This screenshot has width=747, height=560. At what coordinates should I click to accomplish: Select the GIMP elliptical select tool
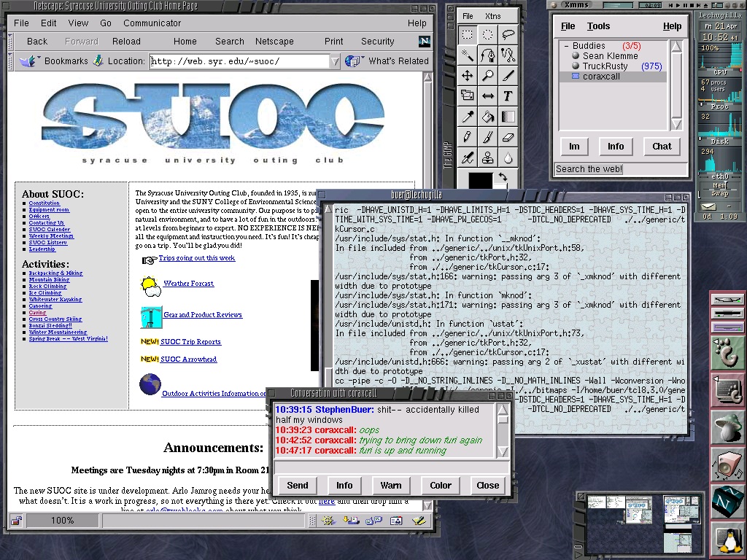[488, 35]
